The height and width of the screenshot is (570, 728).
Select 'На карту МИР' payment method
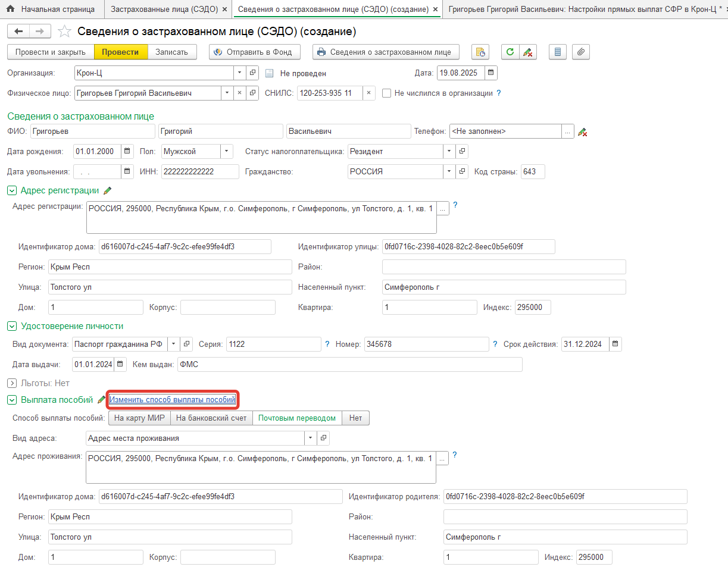139,418
